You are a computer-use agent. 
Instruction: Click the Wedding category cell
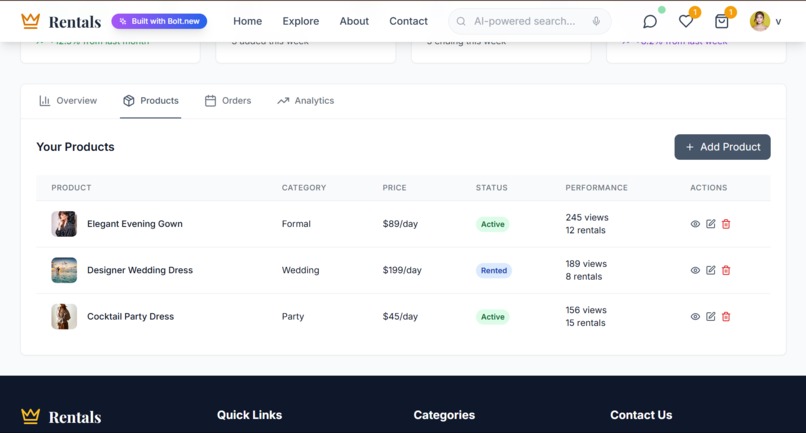300,270
